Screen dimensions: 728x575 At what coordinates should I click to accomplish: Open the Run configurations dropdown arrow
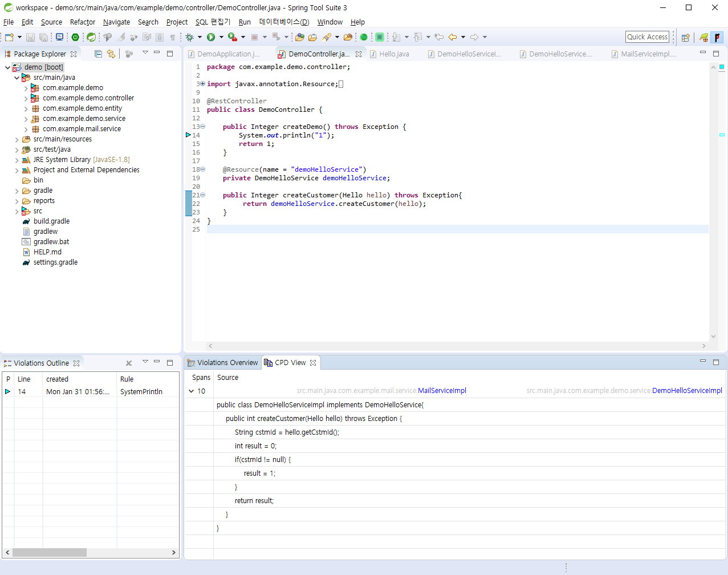pos(221,37)
